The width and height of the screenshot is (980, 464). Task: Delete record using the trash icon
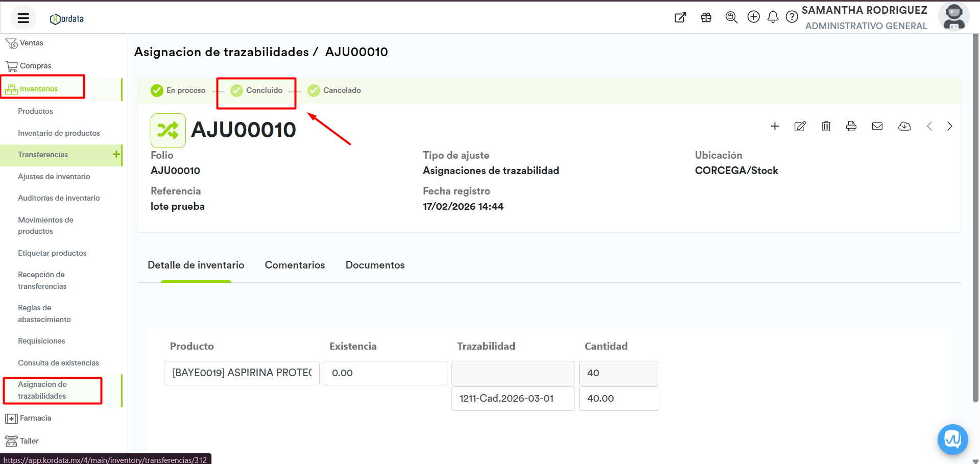tap(826, 127)
